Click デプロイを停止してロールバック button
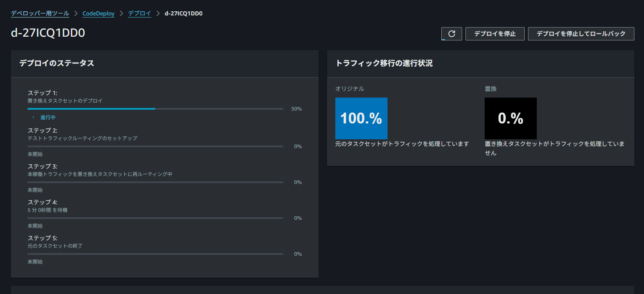Screen dimensions: 644x294 (x=581, y=34)
